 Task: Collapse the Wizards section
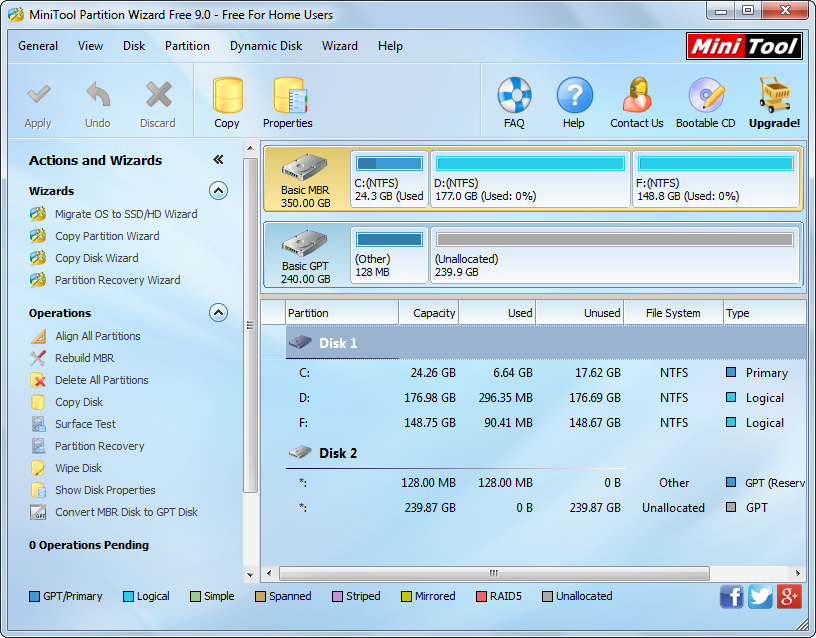coord(219,191)
